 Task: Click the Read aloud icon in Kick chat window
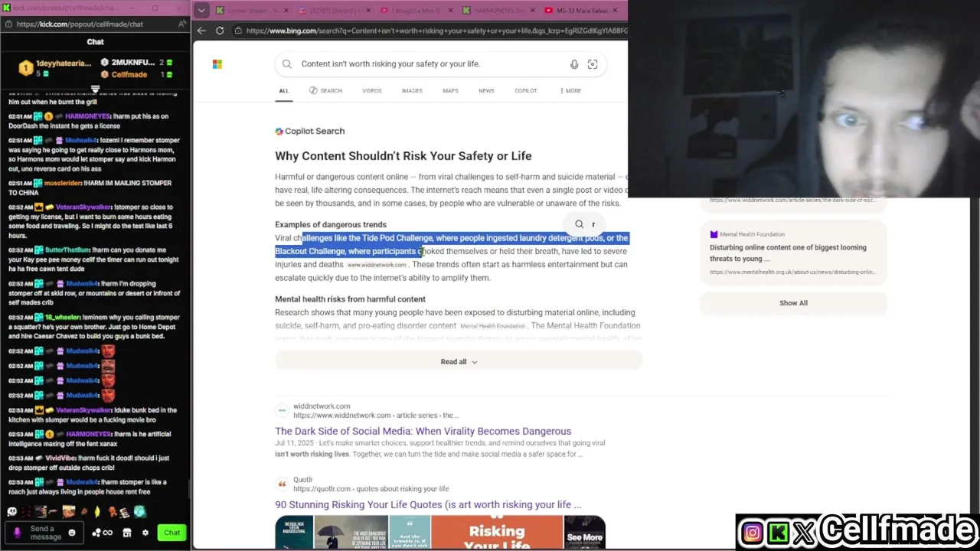(181, 24)
